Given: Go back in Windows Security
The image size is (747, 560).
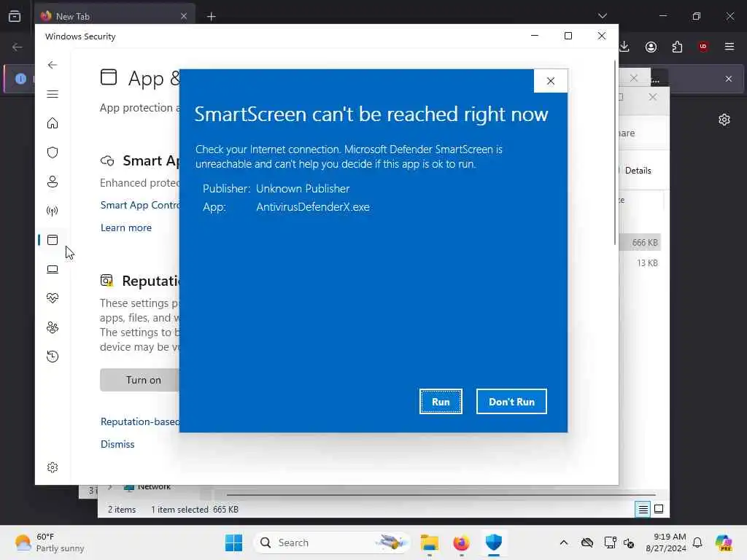Looking at the screenshot, I should point(53,65).
